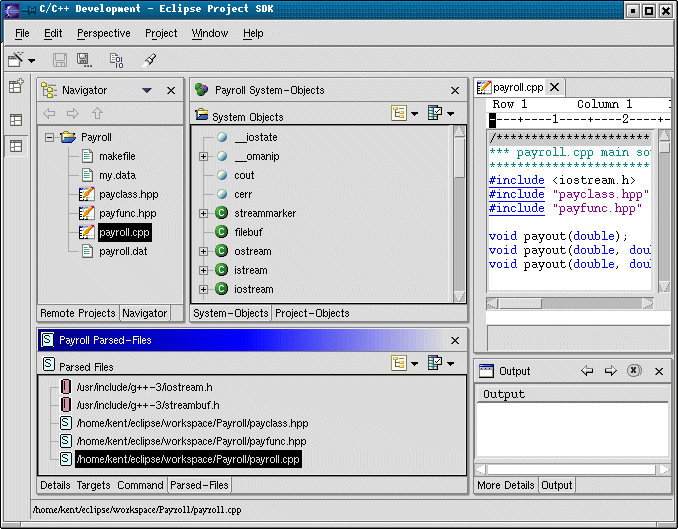Click the Output panel forward arrow icon

pos(610,371)
